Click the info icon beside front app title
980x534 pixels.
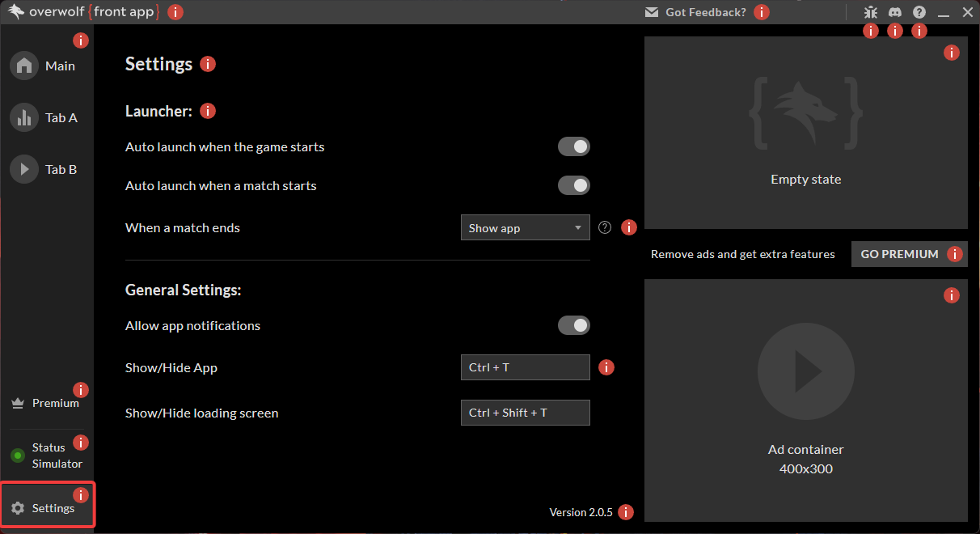coord(175,12)
